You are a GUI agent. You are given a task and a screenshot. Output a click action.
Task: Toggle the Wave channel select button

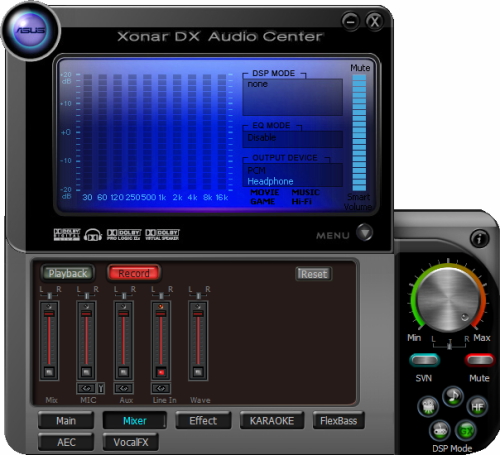point(198,371)
